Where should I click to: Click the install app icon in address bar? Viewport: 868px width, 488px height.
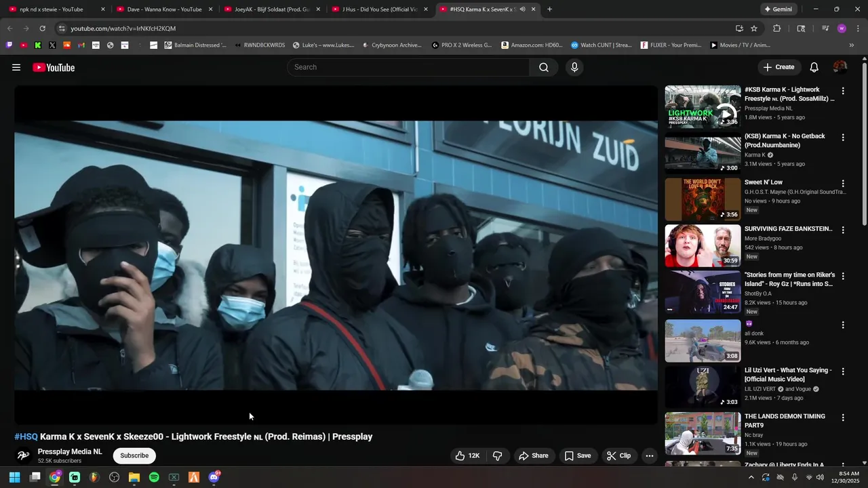click(x=739, y=28)
